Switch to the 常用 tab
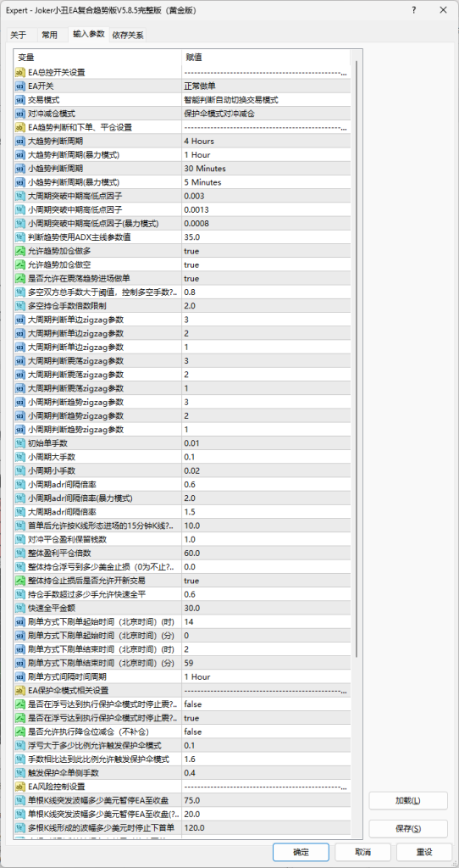Viewport: 459px width, 868px height. (x=49, y=36)
